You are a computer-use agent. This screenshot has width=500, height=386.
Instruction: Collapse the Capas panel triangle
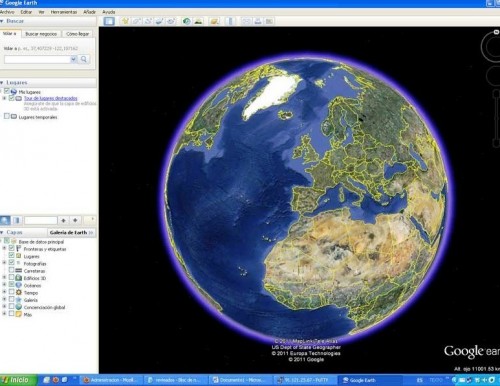pos(2,232)
